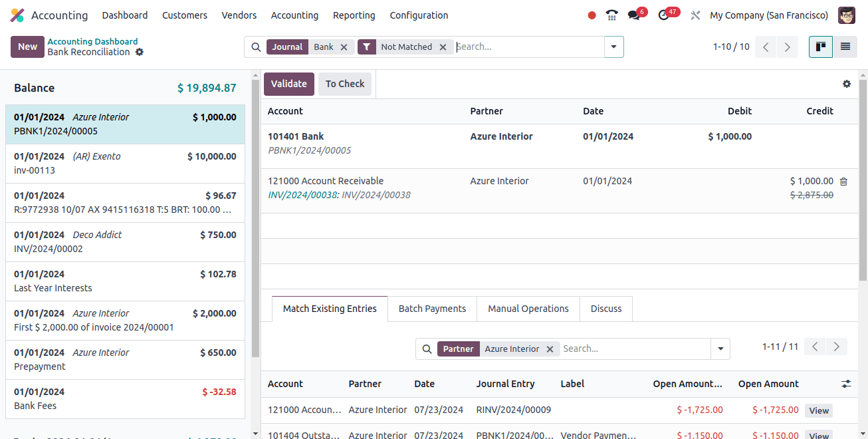
Task: Select the Exento inv-00113 transaction
Action: 125,164
